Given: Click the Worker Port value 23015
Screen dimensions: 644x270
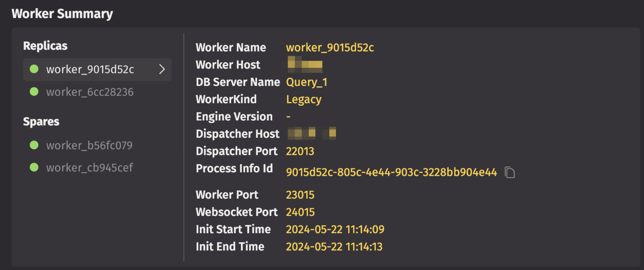Looking at the screenshot, I should click(x=300, y=195).
